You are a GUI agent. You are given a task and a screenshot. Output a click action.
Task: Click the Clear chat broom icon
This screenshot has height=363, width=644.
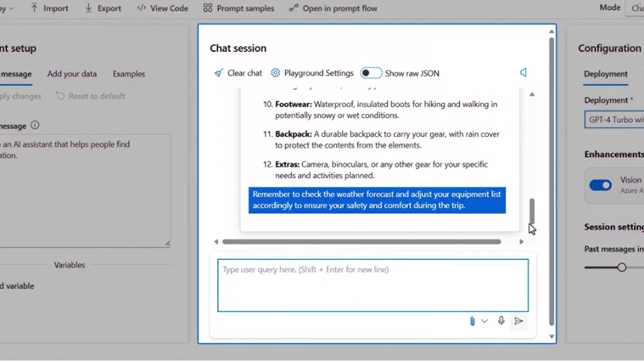click(219, 73)
